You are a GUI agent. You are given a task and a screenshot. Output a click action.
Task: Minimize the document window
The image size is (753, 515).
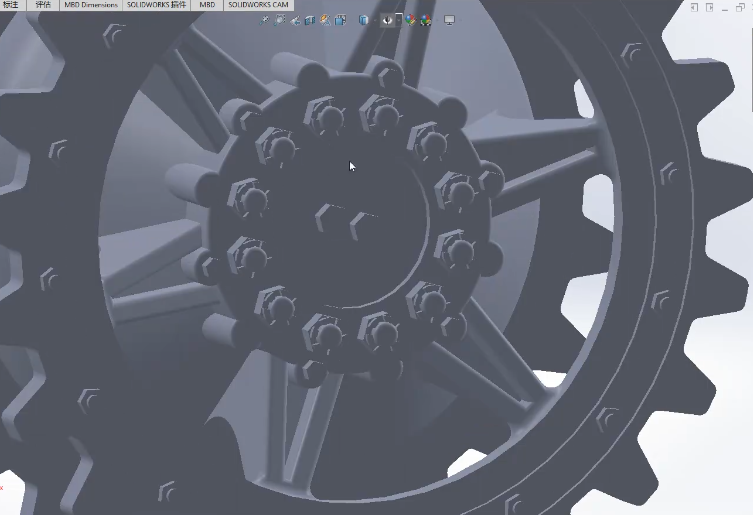coord(725,8)
